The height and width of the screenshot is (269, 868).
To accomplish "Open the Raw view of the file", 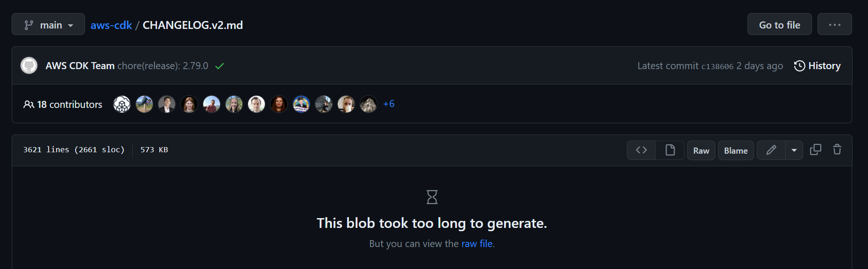I will point(701,150).
